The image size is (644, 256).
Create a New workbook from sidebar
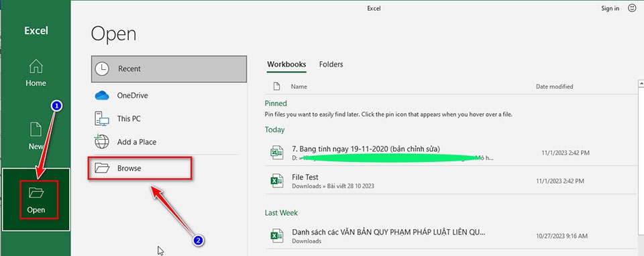click(x=36, y=136)
